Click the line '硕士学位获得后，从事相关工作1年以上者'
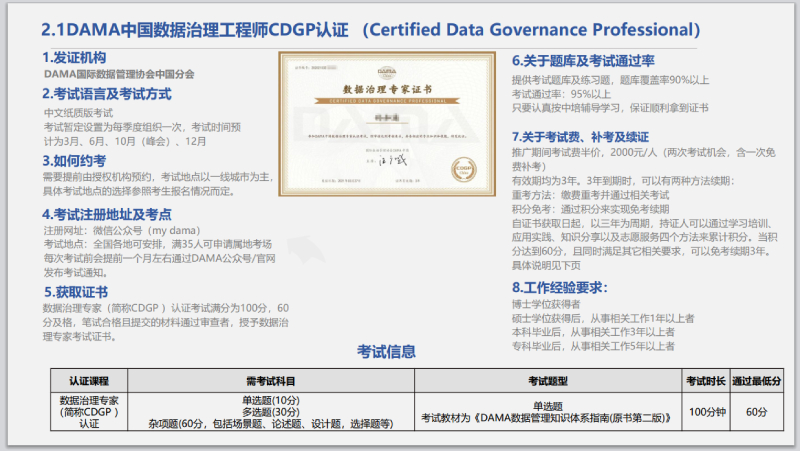 coord(603,318)
